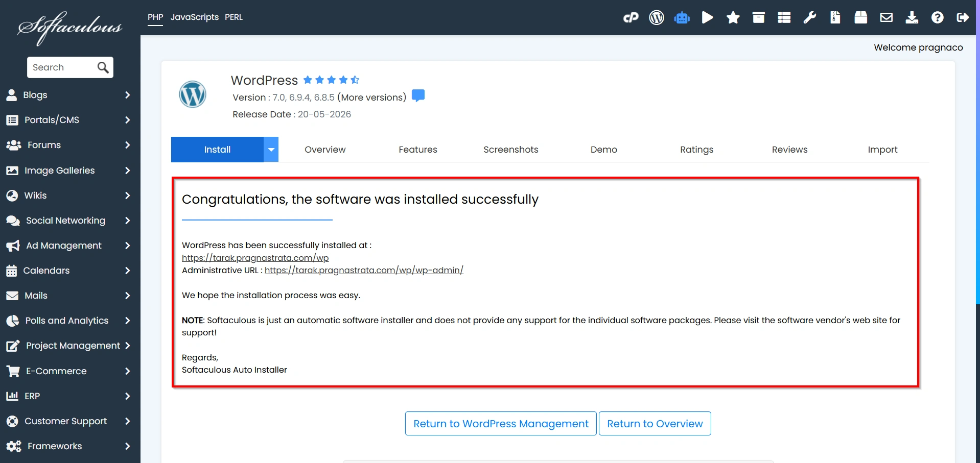Select the JavaScripts tab at top
The height and width of the screenshot is (463, 980).
pyautogui.click(x=195, y=17)
